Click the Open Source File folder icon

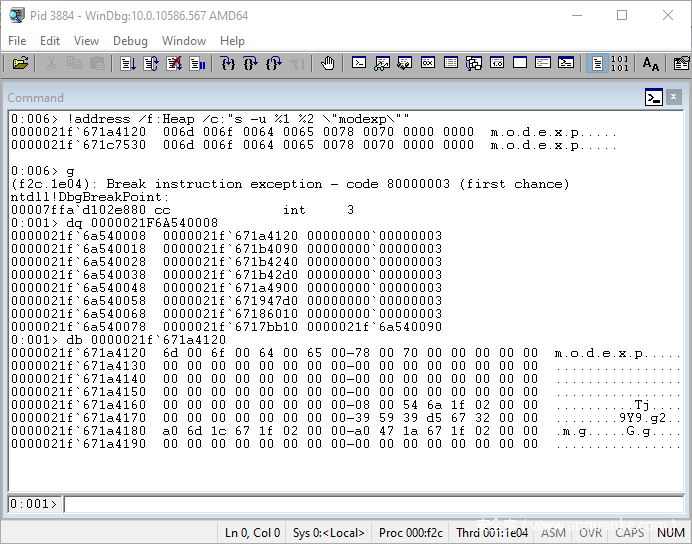20,64
